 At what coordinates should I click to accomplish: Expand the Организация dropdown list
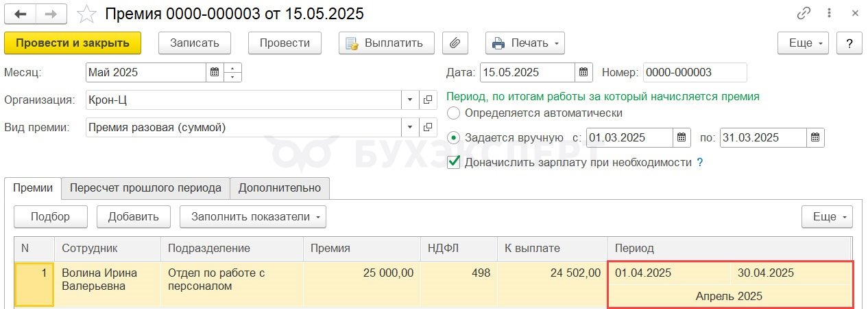click(410, 100)
